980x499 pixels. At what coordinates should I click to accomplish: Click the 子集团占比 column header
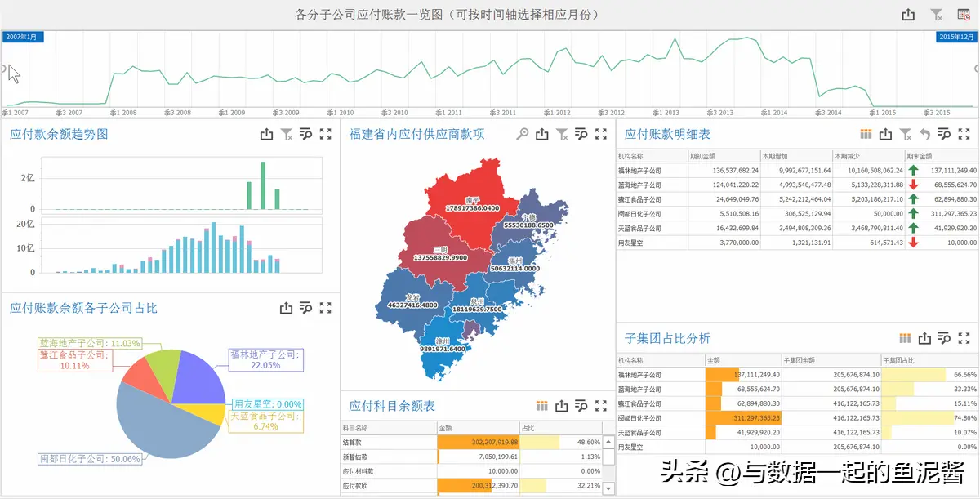pos(929,360)
